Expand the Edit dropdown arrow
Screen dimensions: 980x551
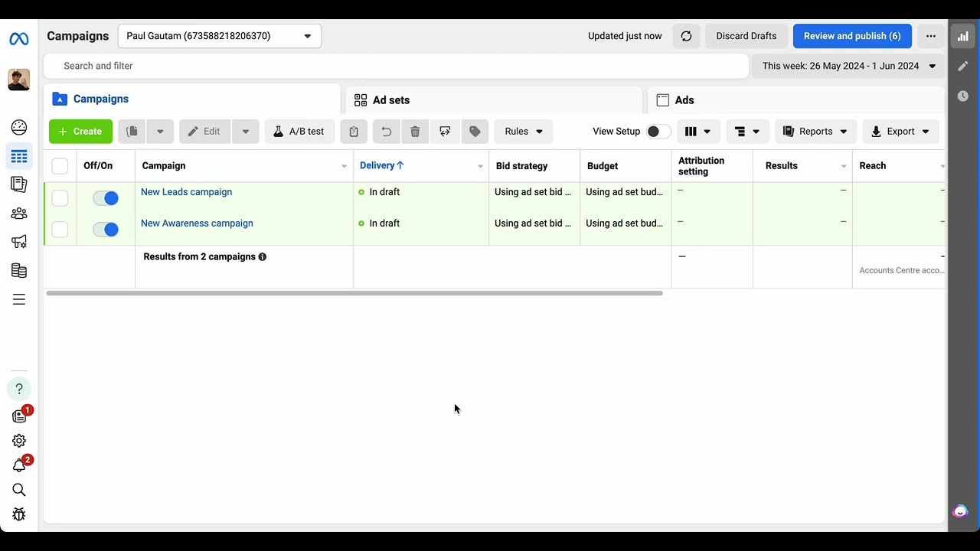246,132
